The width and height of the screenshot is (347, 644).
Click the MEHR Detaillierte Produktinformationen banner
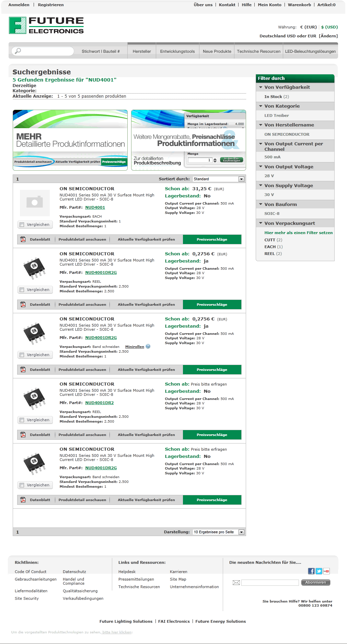click(70, 140)
